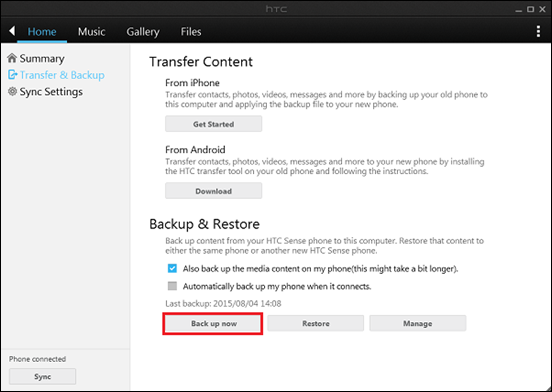Enable automatic backup when phone connects
This screenshot has width=552, height=392.
coord(172,286)
